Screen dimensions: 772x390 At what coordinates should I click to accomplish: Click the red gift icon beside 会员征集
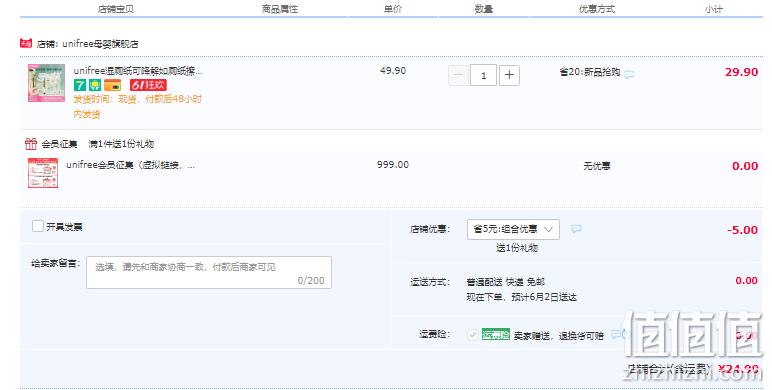click(x=31, y=144)
